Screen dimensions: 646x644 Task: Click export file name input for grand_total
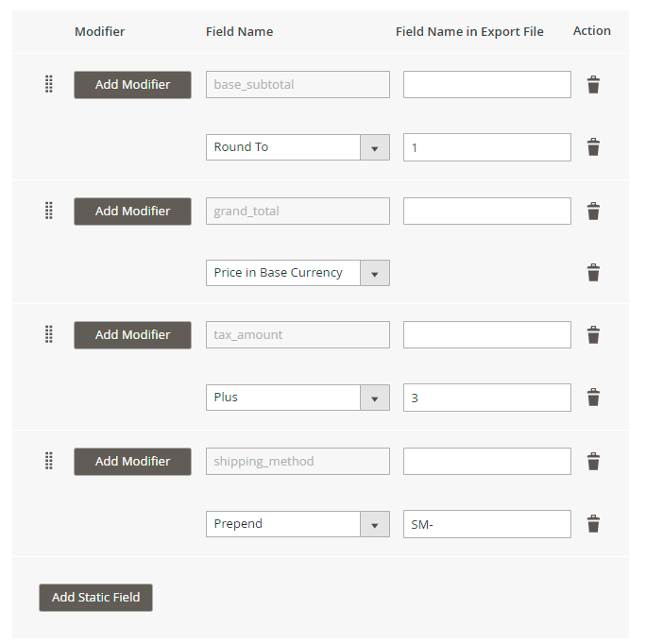click(x=486, y=211)
